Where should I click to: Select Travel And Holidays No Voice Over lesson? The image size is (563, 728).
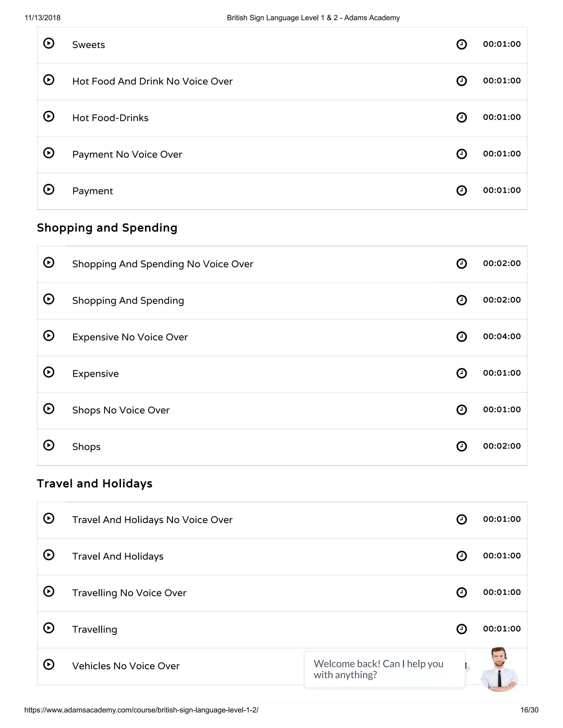[x=152, y=520]
